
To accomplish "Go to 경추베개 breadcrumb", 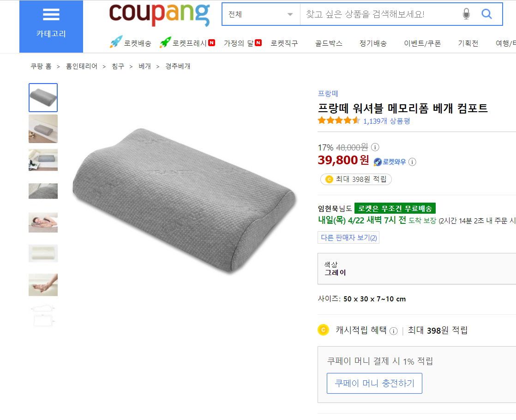I will tap(178, 66).
